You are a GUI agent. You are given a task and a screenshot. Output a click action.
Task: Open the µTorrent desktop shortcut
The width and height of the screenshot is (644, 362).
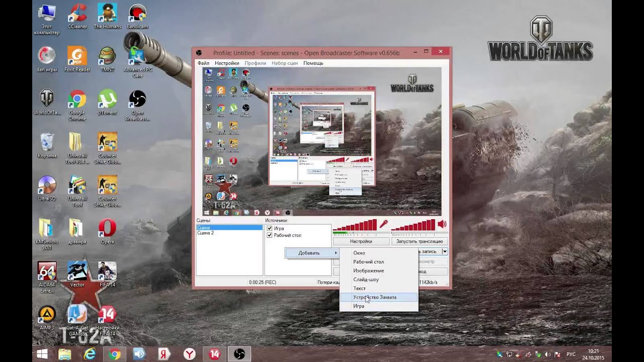click(107, 103)
